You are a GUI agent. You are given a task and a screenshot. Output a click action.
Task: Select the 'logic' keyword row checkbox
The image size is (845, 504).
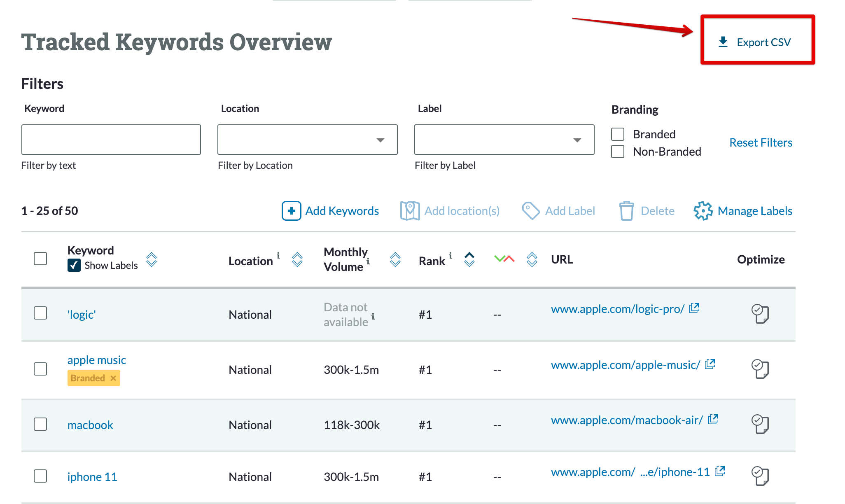click(x=40, y=313)
